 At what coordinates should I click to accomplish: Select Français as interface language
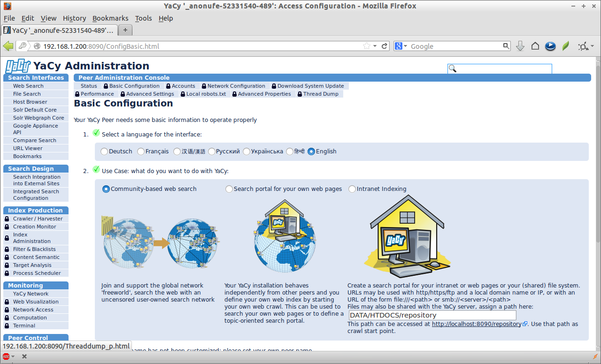pyautogui.click(x=141, y=152)
